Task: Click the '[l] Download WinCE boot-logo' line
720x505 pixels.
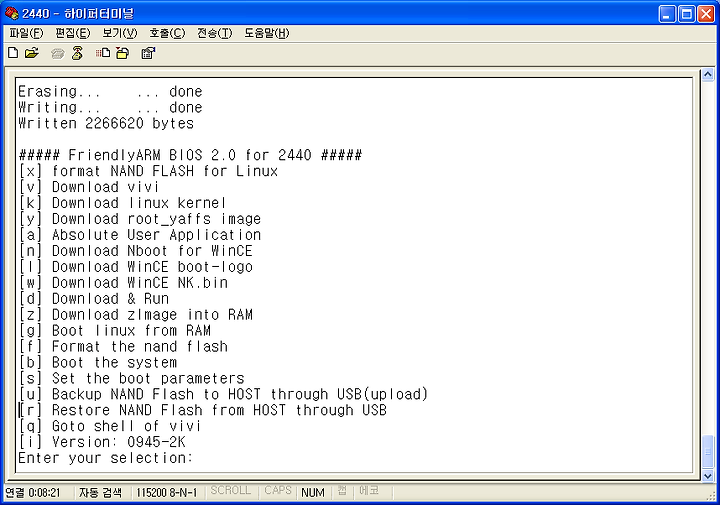Action: pyautogui.click(x=135, y=267)
